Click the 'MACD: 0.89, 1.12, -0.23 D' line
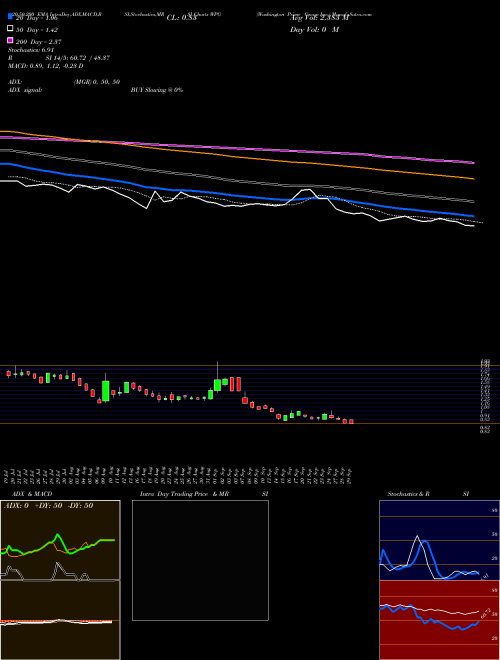Screen dimensions: 500x660 point(45,66)
